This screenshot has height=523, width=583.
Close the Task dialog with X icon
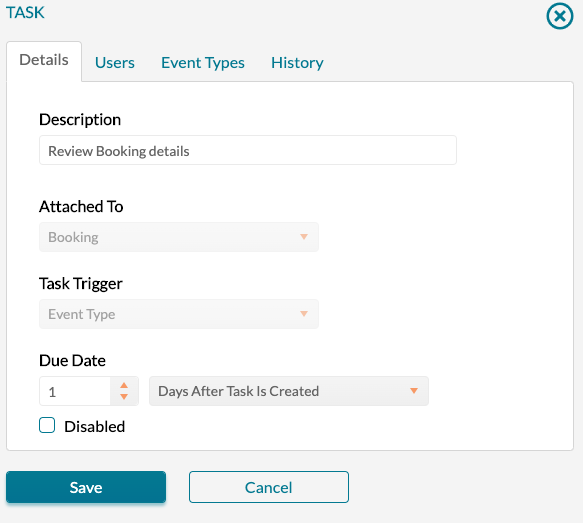[560, 16]
